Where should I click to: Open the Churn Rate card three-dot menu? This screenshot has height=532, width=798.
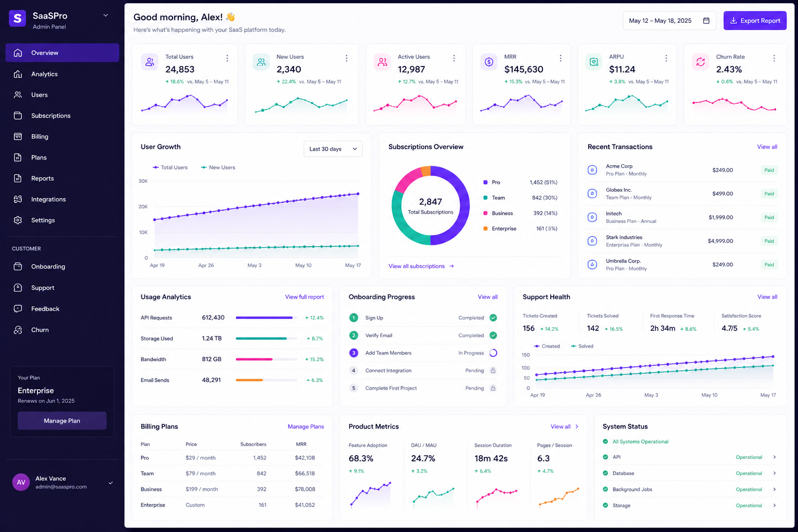pyautogui.click(x=774, y=58)
